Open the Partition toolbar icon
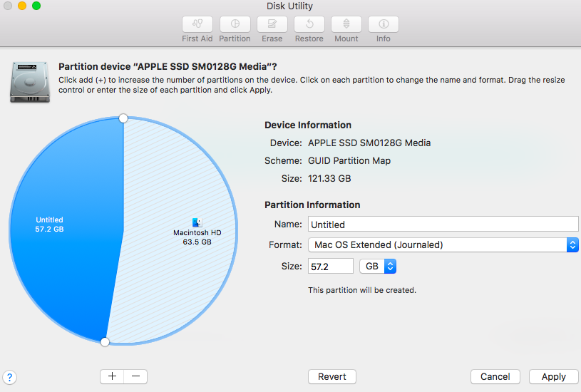 pos(235,24)
